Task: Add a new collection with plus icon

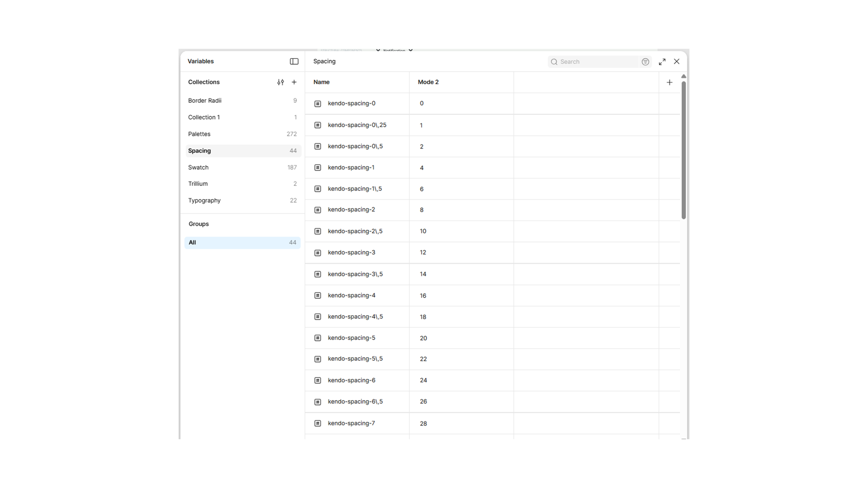Action: [x=294, y=82]
